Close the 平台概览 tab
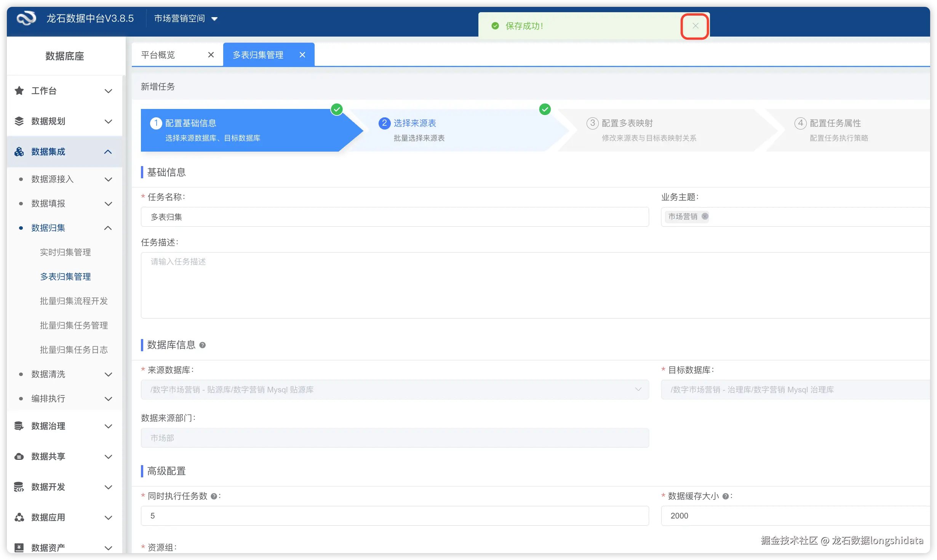Viewport: 937px width, 560px height. pyautogui.click(x=211, y=55)
